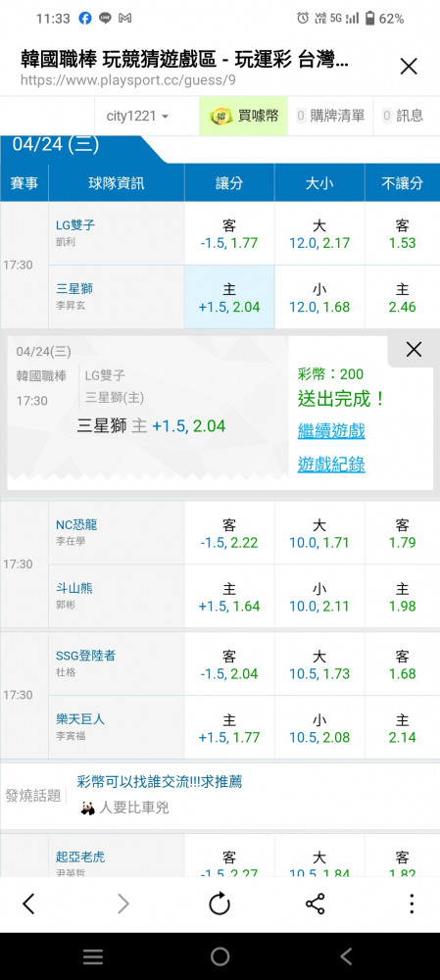Tap the Android home button
Image resolution: width=440 pixels, height=980 pixels.
220,956
